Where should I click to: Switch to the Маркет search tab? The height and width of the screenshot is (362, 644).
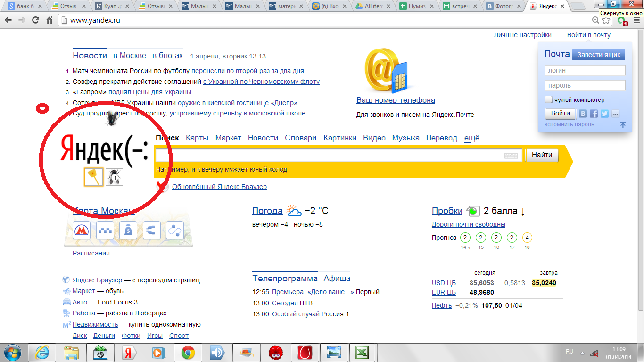tap(228, 138)
